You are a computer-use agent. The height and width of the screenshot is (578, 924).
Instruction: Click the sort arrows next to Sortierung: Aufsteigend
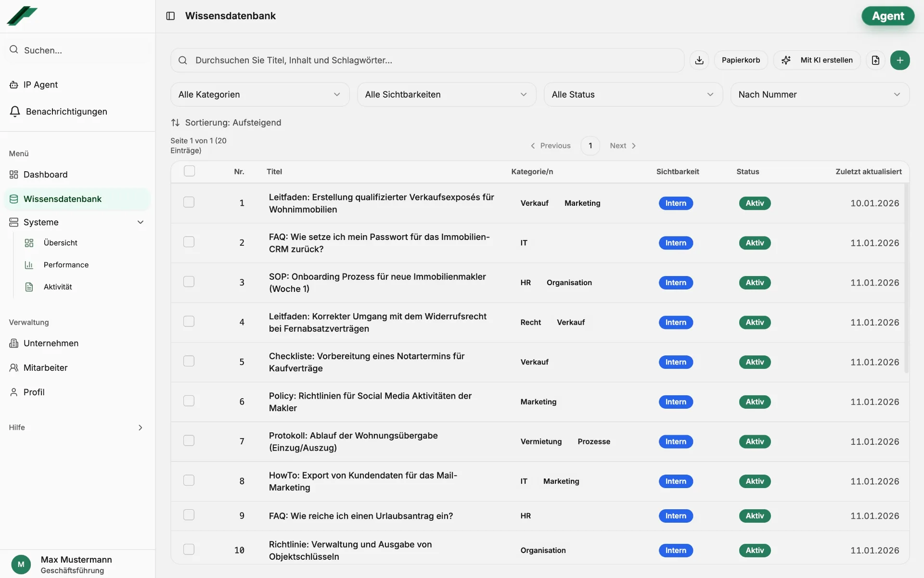tap(176, 123)
